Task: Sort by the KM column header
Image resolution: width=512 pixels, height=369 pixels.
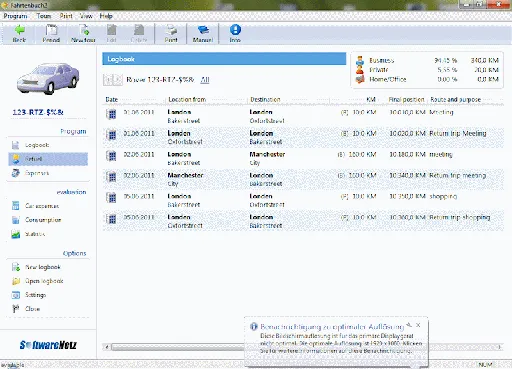Action: pos(353,99)
